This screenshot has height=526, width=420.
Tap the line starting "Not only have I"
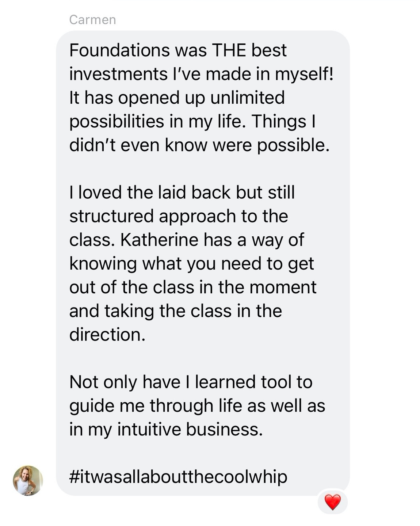coord(191,382)
